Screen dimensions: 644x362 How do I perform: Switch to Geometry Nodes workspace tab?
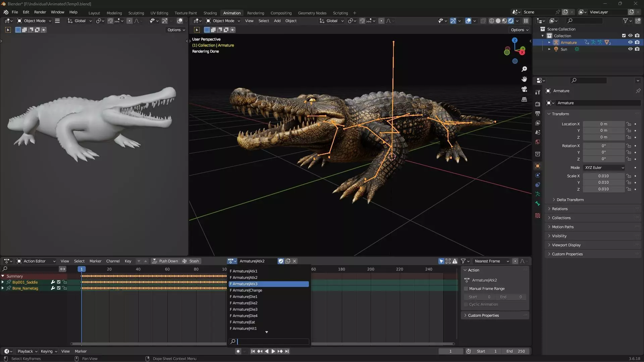(312, 13)
